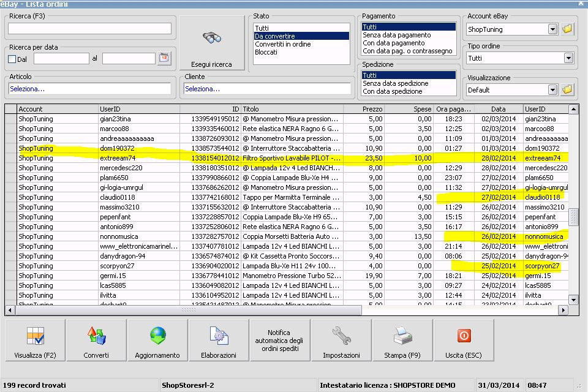The width and height of the screenshot is (588, 392).
Task: Select 'Con data spedizione' shipping filter
Action: [x=393, y=91]
